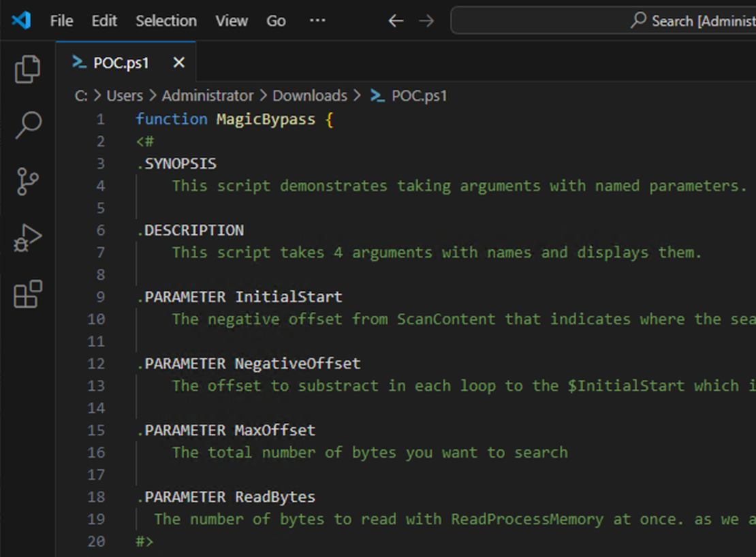
Task: Click '.PARAMETER MaxOffset' on line 15
Action: point(226,430)
